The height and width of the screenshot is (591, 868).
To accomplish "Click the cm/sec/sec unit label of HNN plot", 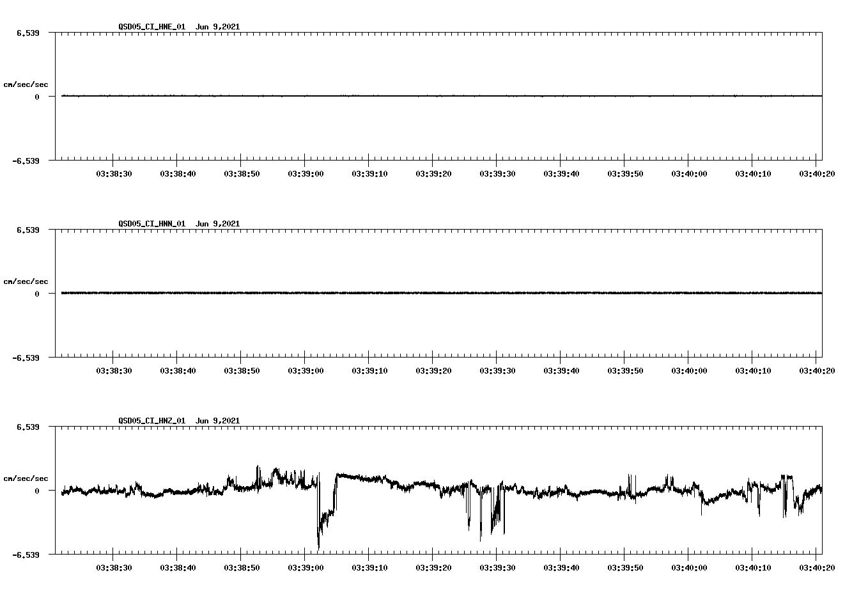I will [26, 281].
